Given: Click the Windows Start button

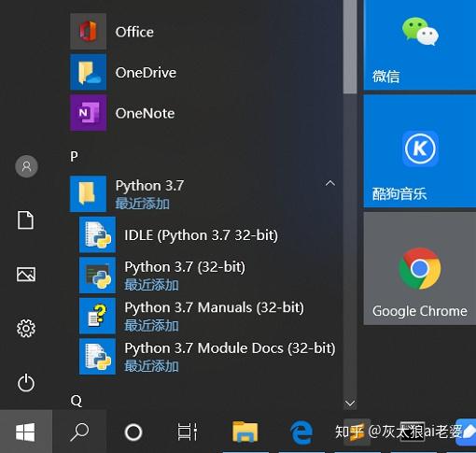Looking at the screenshot, I should tap(25, 432).
